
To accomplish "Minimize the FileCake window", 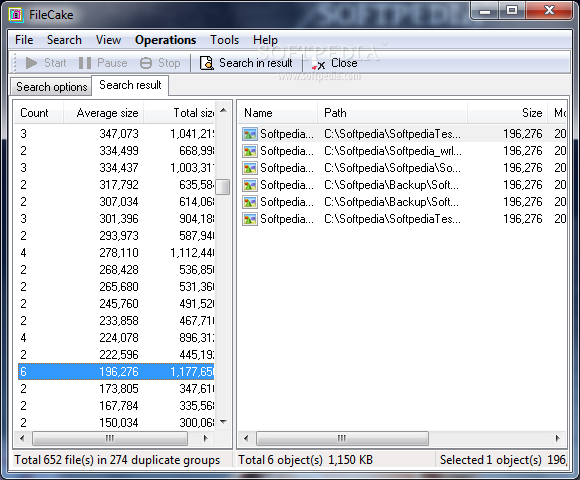I will pos(485,11).
